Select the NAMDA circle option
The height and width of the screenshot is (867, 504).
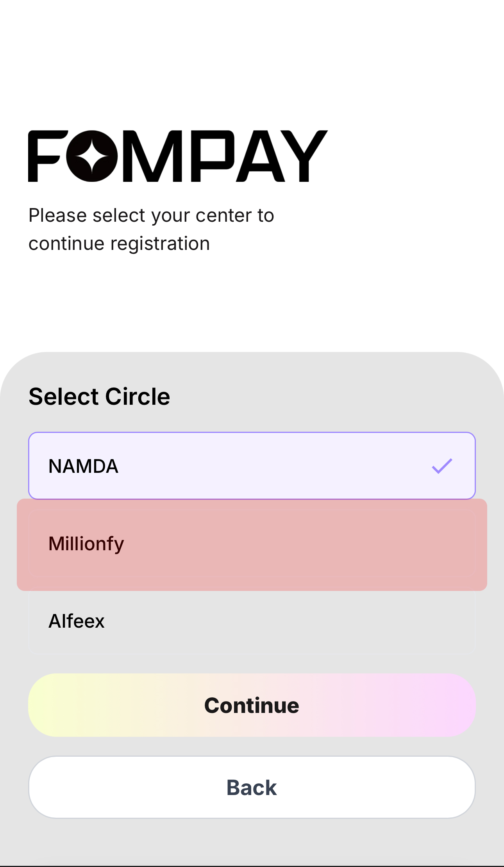(252, 466)
